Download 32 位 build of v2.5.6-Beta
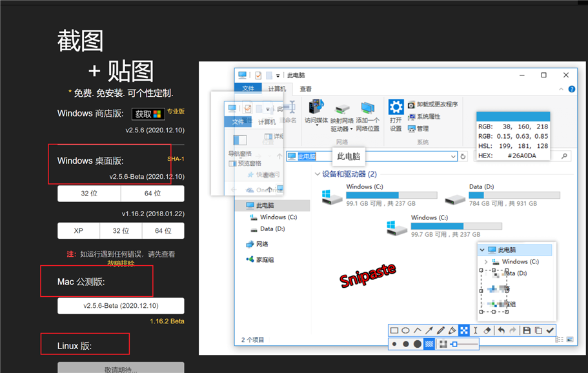 89,194
